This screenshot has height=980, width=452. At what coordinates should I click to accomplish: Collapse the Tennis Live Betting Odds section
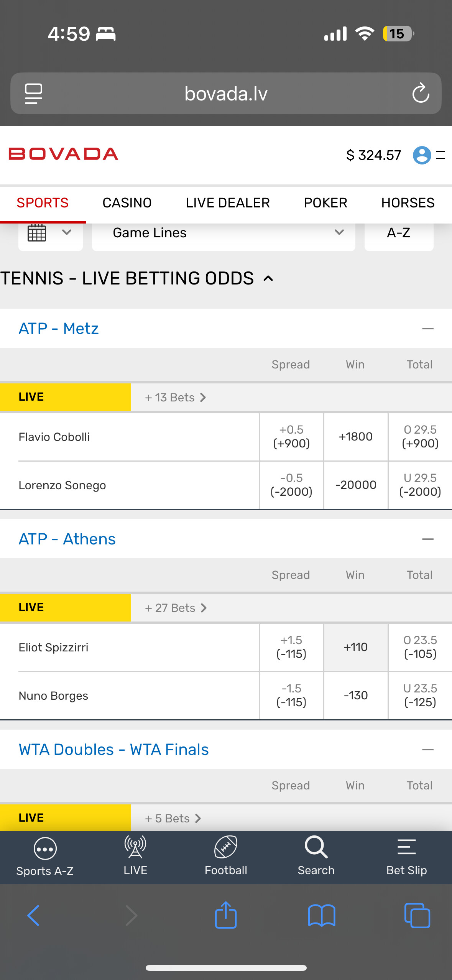(x=268, y=279)
